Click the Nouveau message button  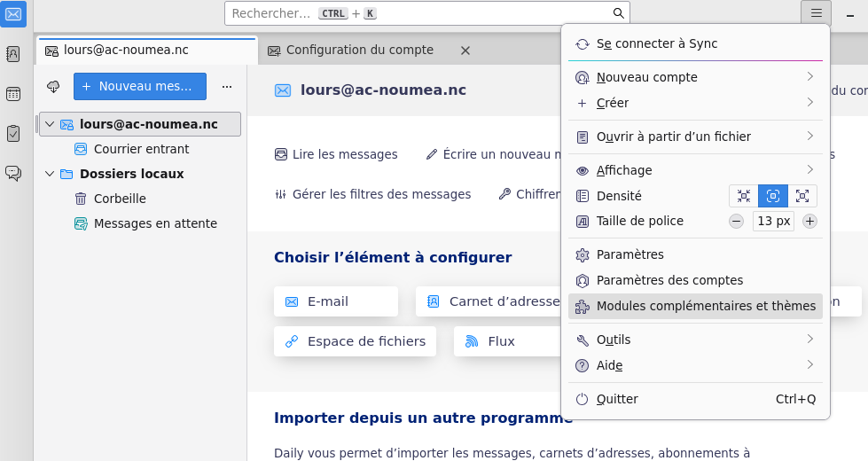pyautogui.click(x=140, y=86)
